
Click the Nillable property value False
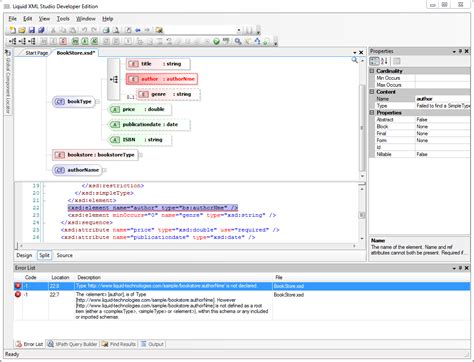tap(443, 154)
